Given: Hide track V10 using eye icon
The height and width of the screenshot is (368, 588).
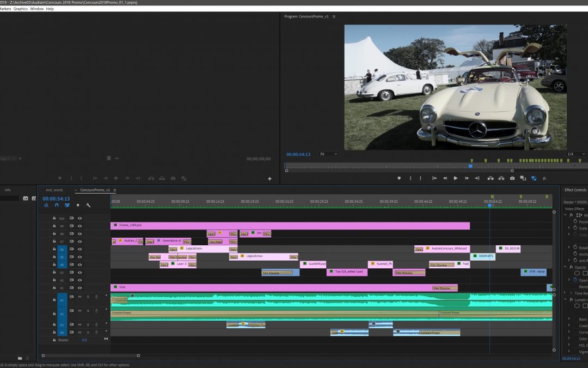Looking at the screenshot, I should 79,218.
